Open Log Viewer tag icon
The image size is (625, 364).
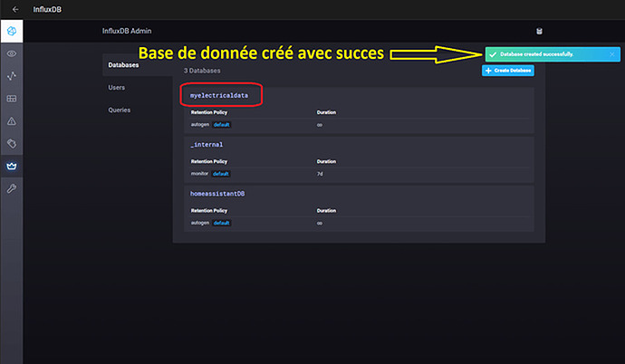(12, 143)
